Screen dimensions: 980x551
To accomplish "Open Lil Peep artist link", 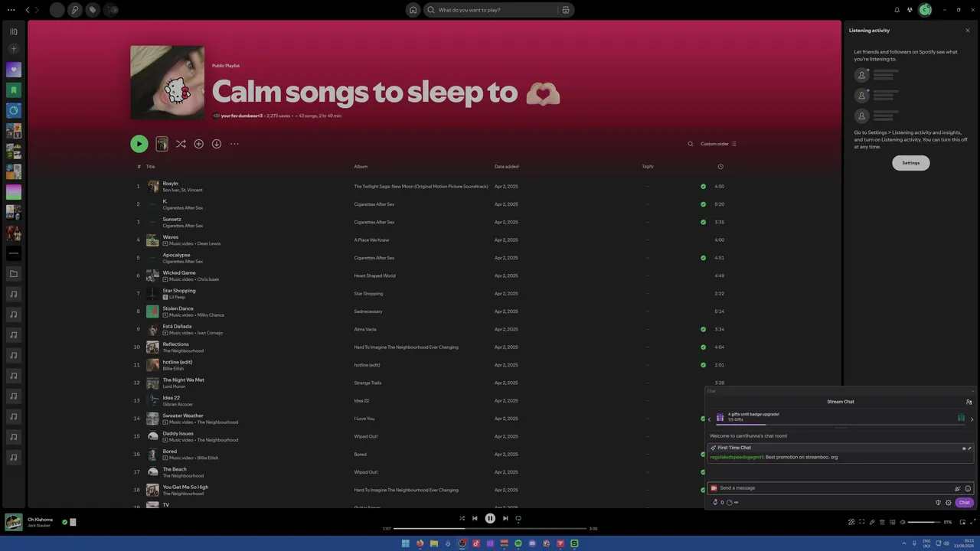I will (x=177, y=297).
